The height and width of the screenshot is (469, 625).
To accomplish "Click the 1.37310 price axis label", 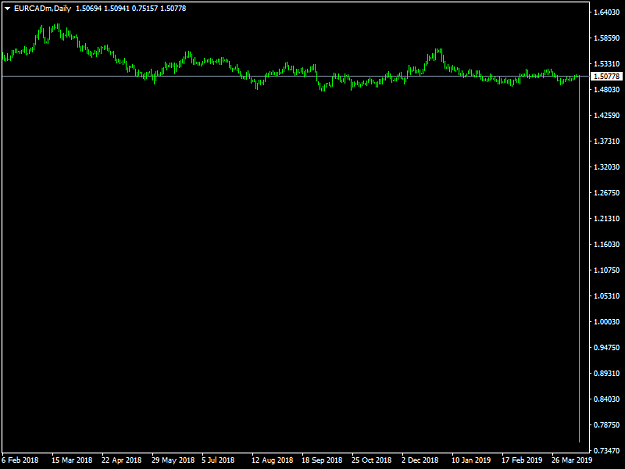I will point(607,141).
